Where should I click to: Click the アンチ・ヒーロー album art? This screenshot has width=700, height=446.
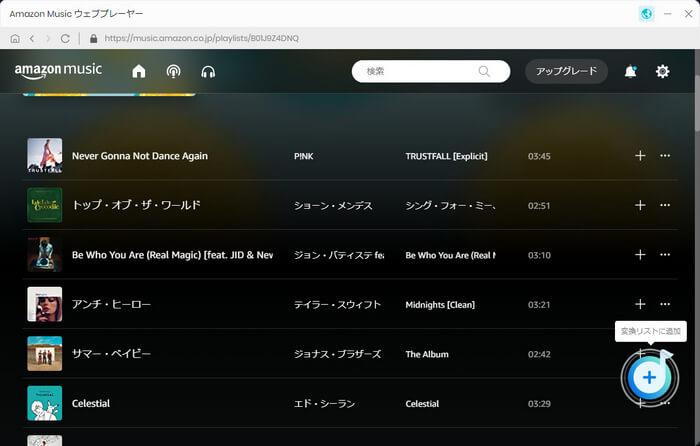coord(45,304)
